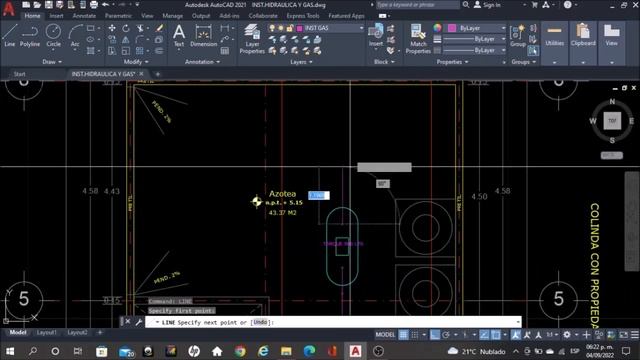Click the TOP face of the ViewCube

(x=612, y=121)
